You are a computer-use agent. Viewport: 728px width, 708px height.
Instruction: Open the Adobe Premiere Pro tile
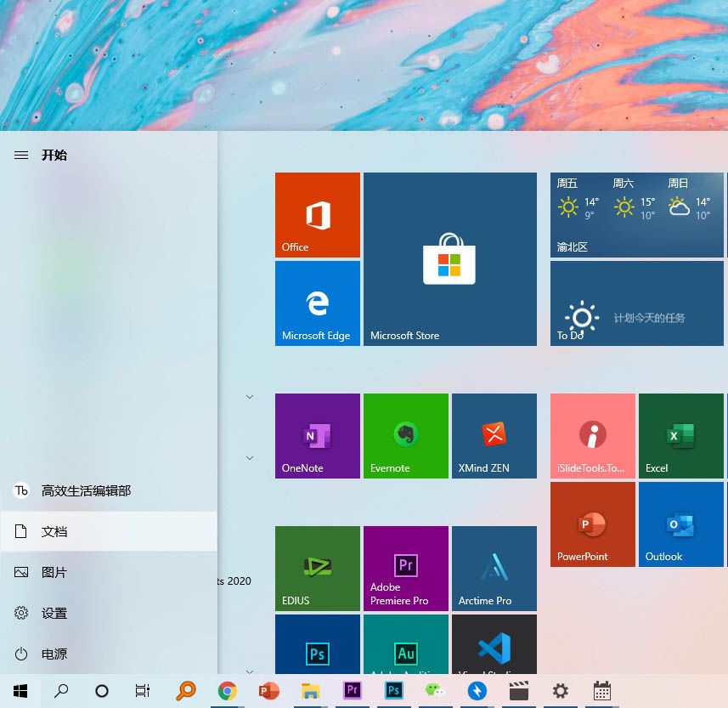[x=406, y=568]
